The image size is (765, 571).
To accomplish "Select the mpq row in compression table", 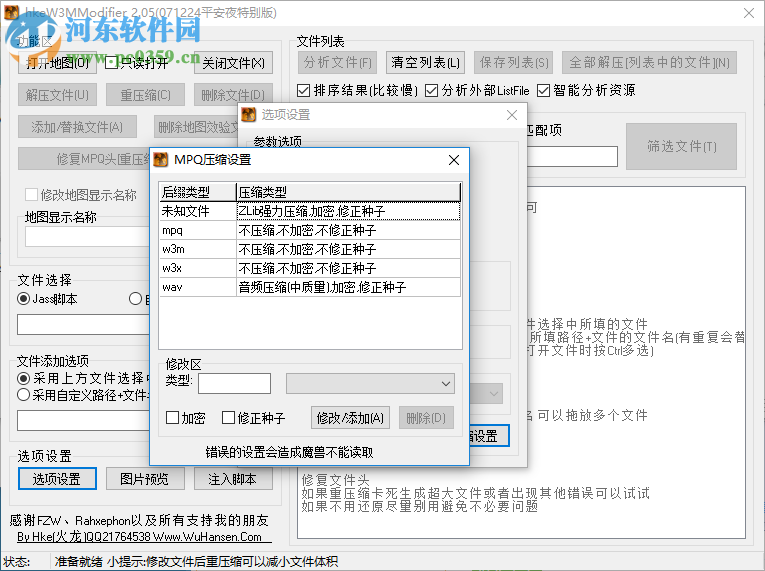I will [310, 230].
